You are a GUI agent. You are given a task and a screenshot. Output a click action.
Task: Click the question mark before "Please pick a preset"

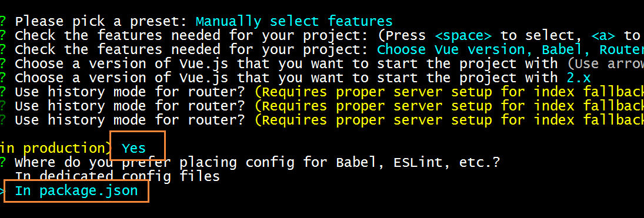click(x=2, y=21)
